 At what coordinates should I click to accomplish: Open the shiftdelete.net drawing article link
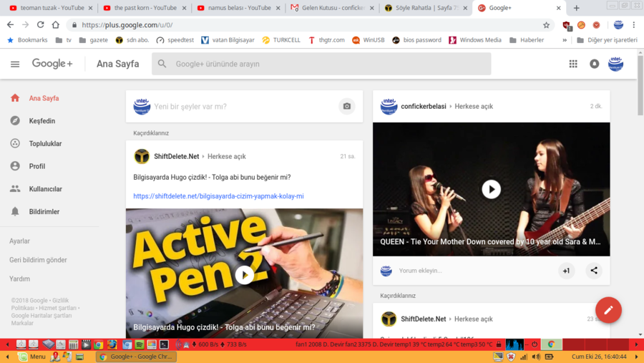218,196
